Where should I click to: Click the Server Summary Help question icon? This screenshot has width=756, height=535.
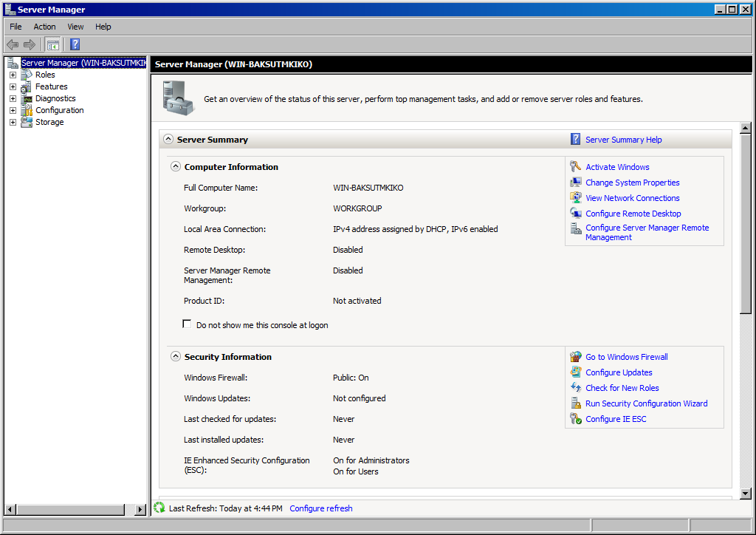click(x=576, y=140)
